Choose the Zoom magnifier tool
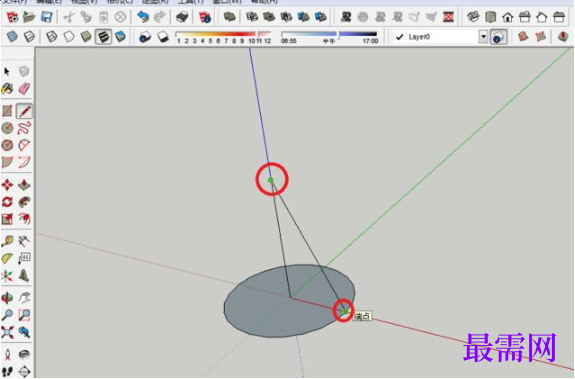Screen dimensions: 575x379 click(x=7, y=314)
